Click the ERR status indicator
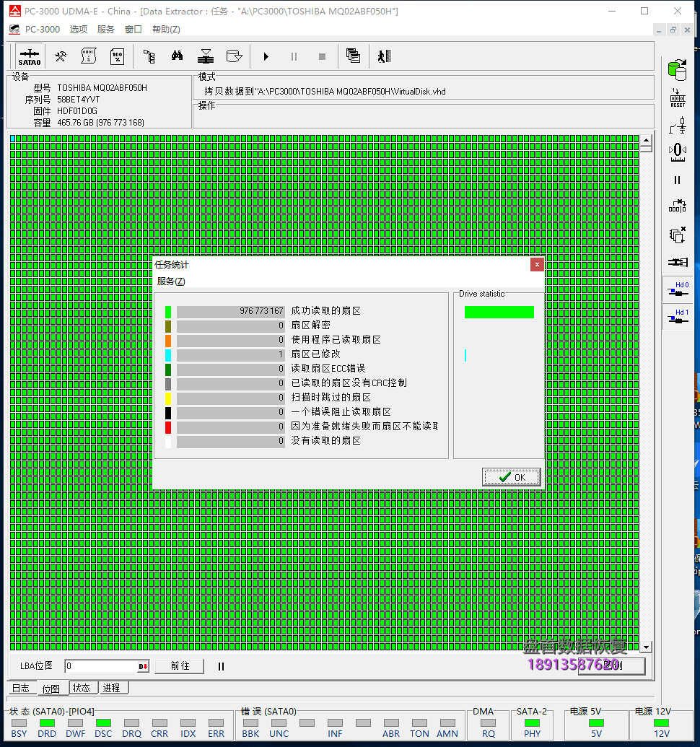Screen dimensions: 700x747 (x=216, y=722)
